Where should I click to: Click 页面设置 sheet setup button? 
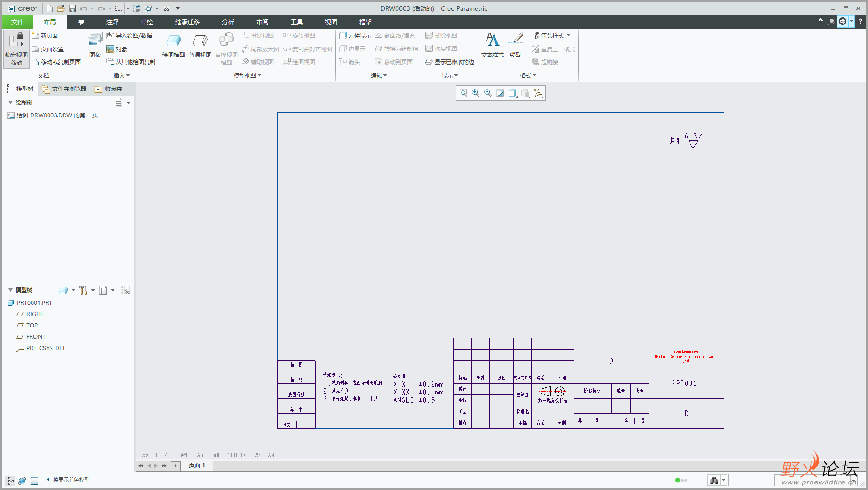(48, 49)
